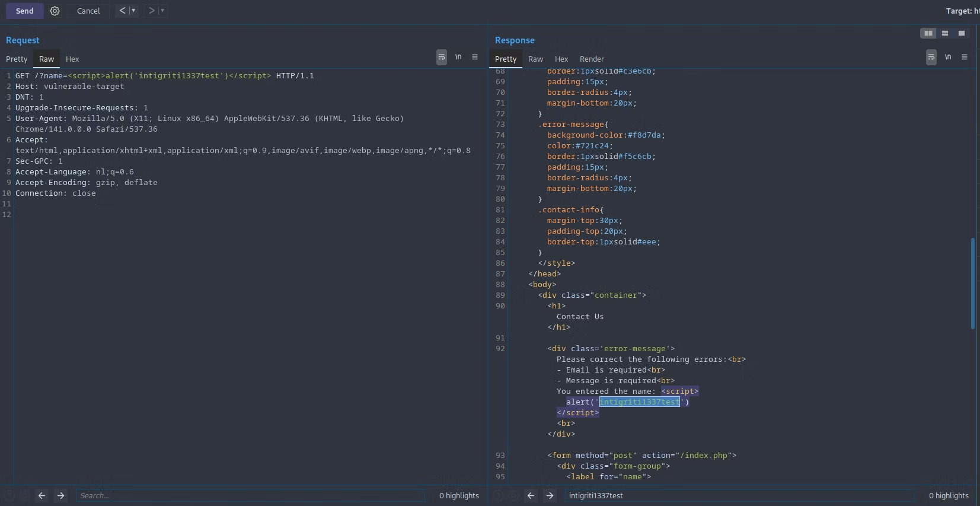The image size is (980, 506).
Task: Go back to previous request in history
Action: [122, 11]
